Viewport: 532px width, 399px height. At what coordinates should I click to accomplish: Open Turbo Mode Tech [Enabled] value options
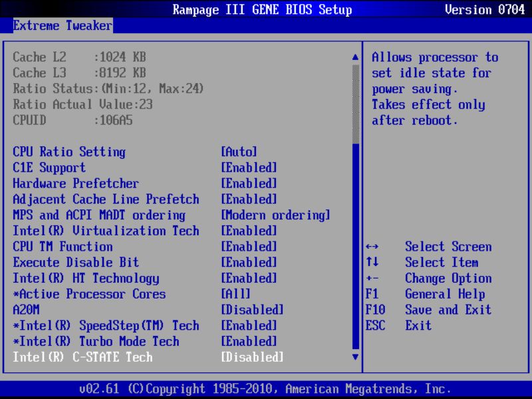tap(249, 342)
